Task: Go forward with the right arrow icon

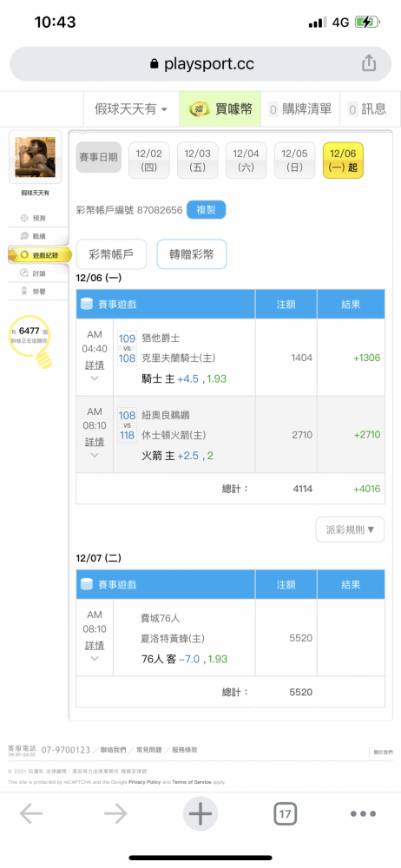Action: [115, 814]
